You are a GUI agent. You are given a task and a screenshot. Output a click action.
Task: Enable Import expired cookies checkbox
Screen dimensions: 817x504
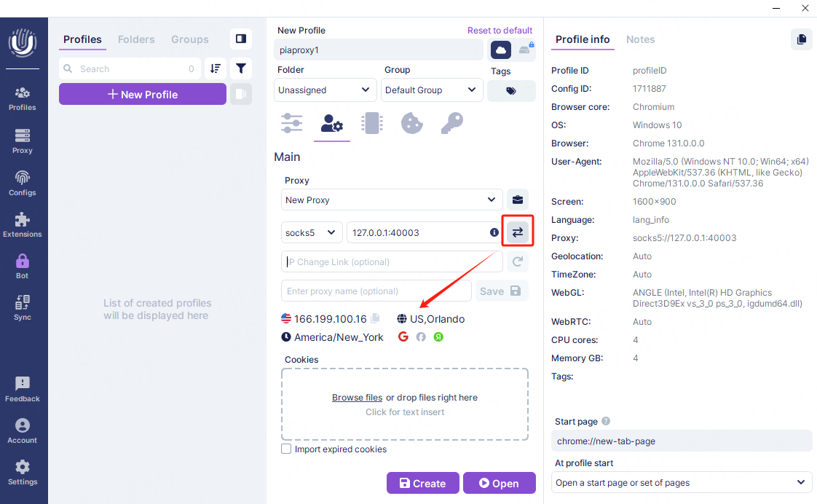click(286, 449)
